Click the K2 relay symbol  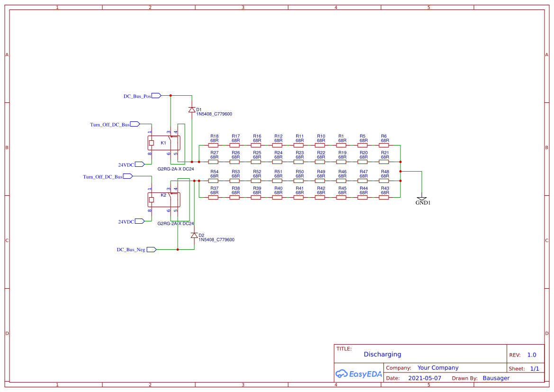point(164,200)
